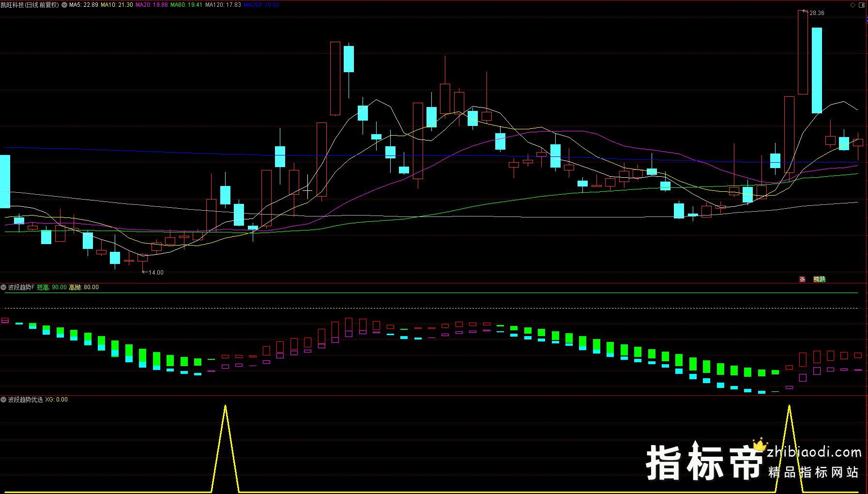The image size is (868, 494).
Task: Expand the 波段趋势优选 indicator panel menu
Action: coord(3,400)
